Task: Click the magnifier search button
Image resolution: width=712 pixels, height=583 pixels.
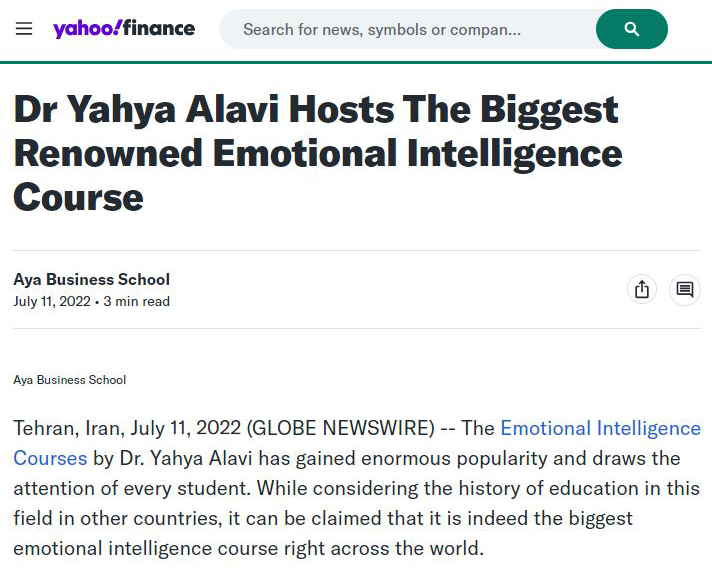Action: (x=632, y=29)
